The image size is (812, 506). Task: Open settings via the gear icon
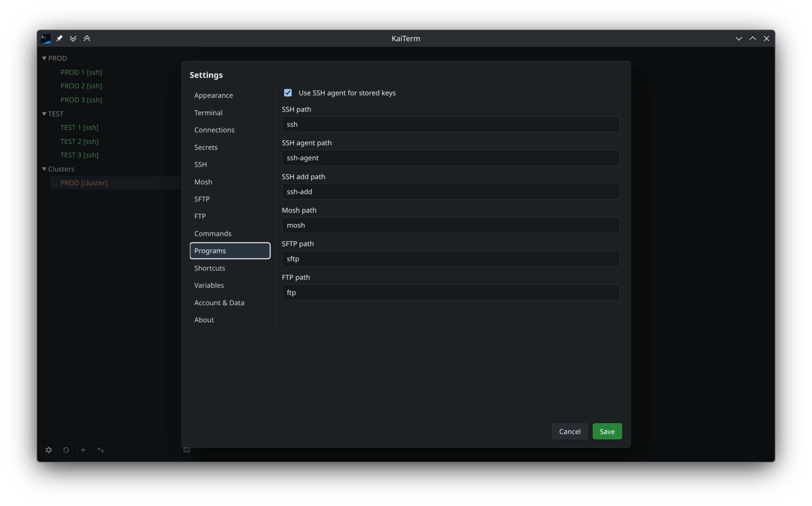49,450
